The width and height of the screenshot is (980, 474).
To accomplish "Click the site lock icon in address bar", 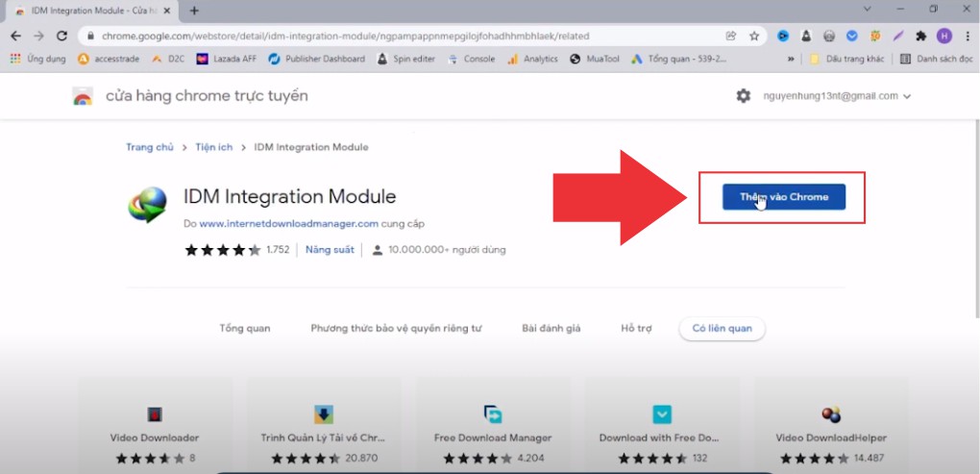I will tap(90, 37).
